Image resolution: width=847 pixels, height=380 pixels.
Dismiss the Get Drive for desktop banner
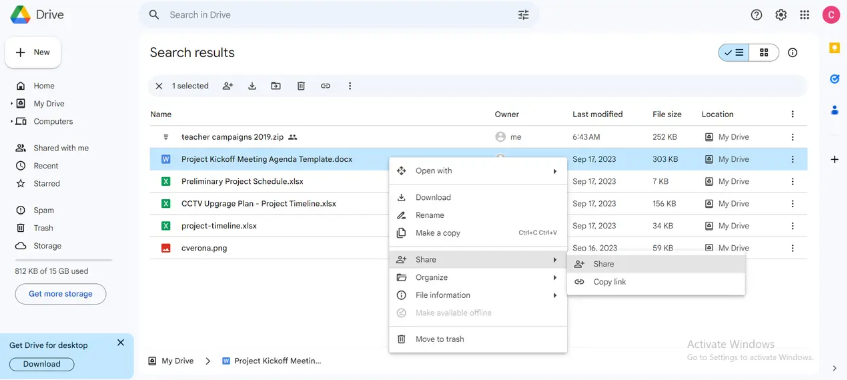[x=120, y=343]
